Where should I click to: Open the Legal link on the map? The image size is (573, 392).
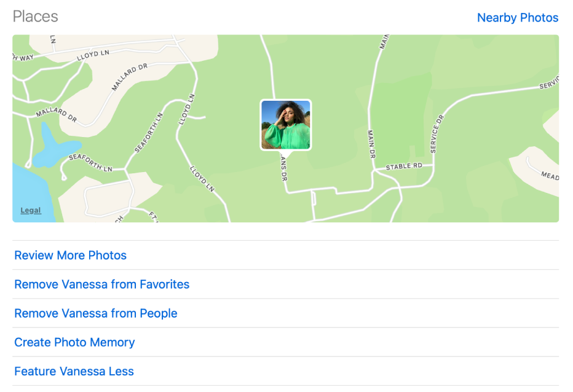tap(30, 210)
